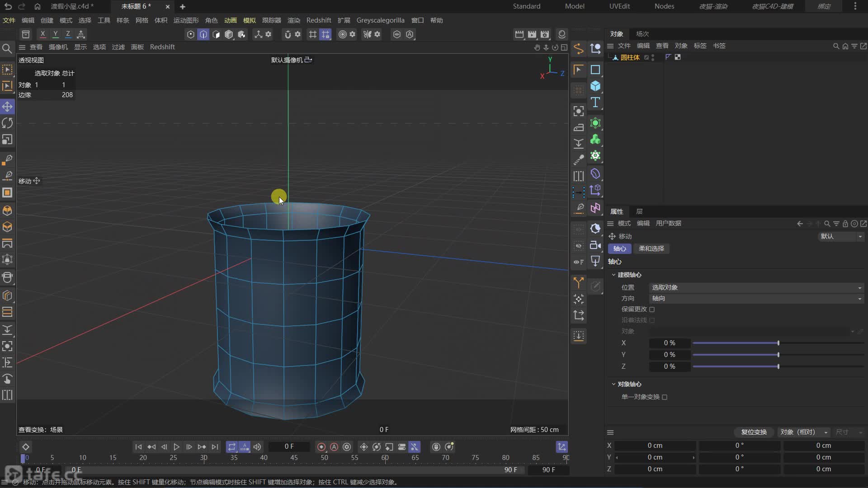Click the Text spline 'T' icon
Screen dimensions: 868x488
click(x=595, y=103)
